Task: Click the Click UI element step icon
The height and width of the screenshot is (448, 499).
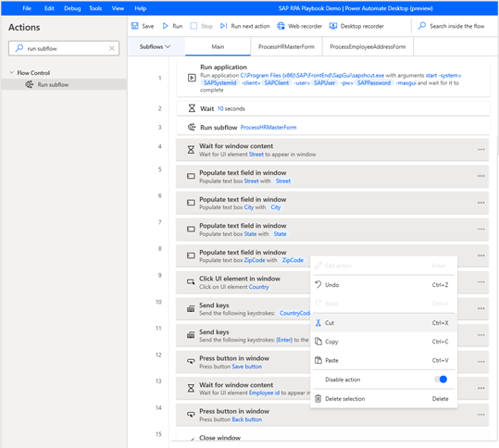Action: [x=191, y=282]
